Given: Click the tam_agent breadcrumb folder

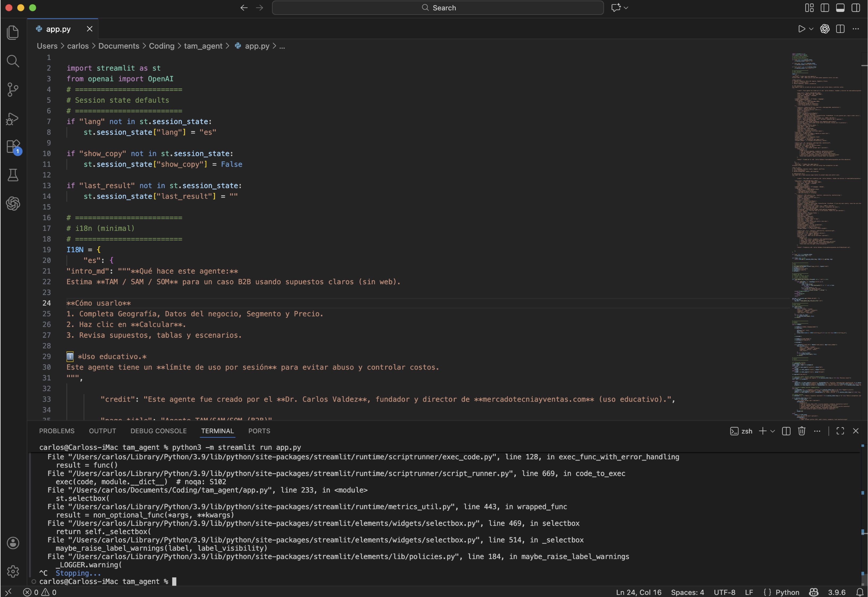Looking at the screenshot, I should [203, 46].
